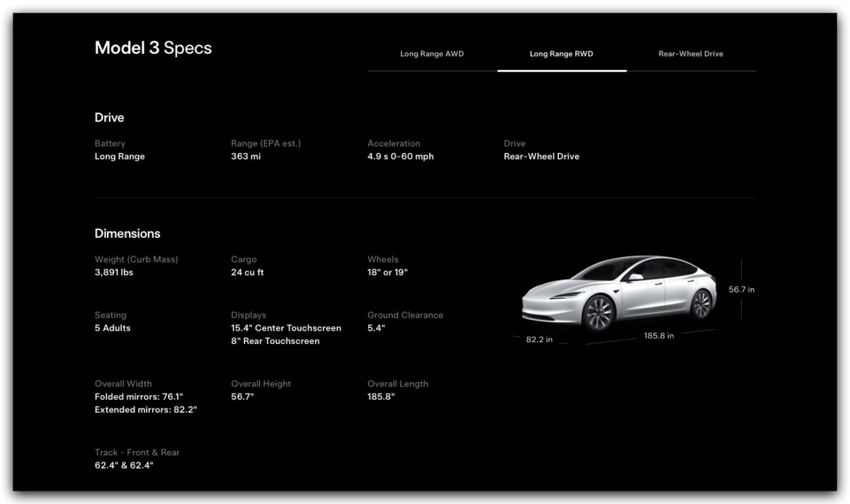850x504 pixels.
Task: Click the 185.8 in length label by car
Action: [659, 336]
